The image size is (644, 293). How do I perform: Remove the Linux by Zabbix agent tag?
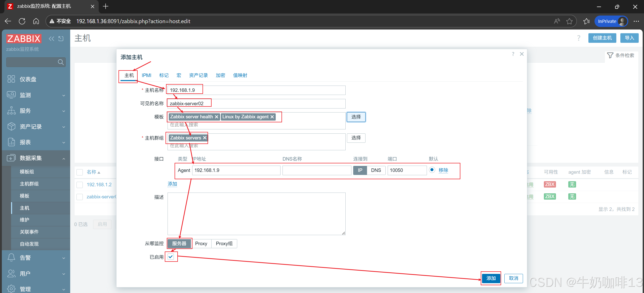pyautogui.click(x=272, y=117)
